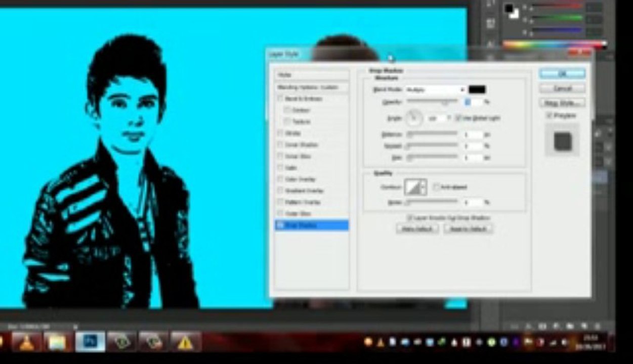Enable the Inner Shadow checkbox
Viewport: 633px width, 364px height.
(x=280, y=145)
